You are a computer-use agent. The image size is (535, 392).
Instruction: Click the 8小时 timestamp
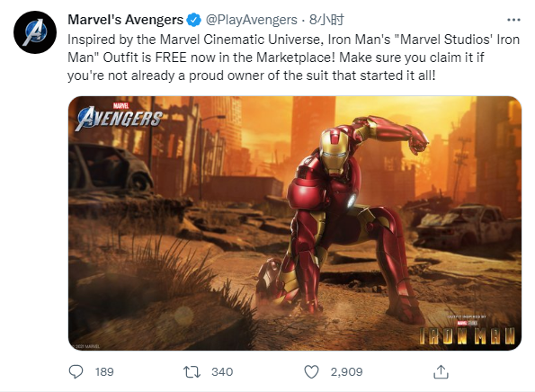tap(326, 20)
